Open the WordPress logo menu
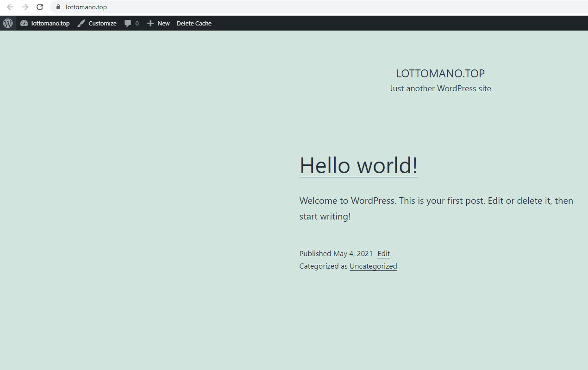 click(8, 23)
